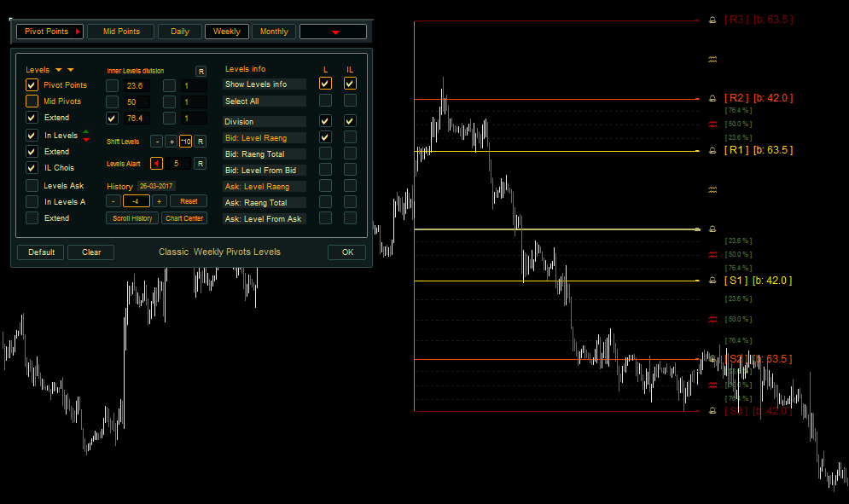Click the bell icon beside R1 level
Viewport: 849px width, 504px height.
pos(712,151)
